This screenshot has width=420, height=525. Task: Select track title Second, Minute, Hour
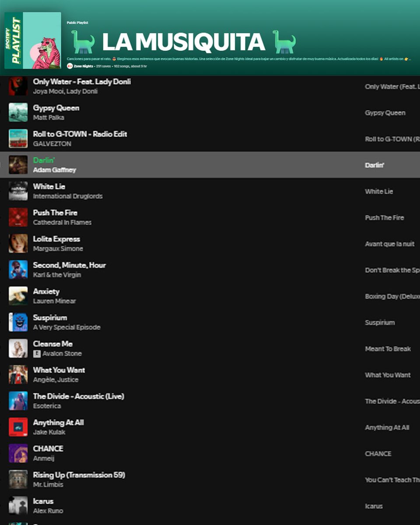[x=70, y=266]
